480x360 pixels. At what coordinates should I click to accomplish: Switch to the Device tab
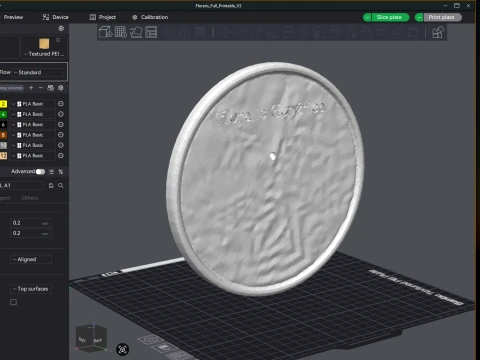pos(56,17)
